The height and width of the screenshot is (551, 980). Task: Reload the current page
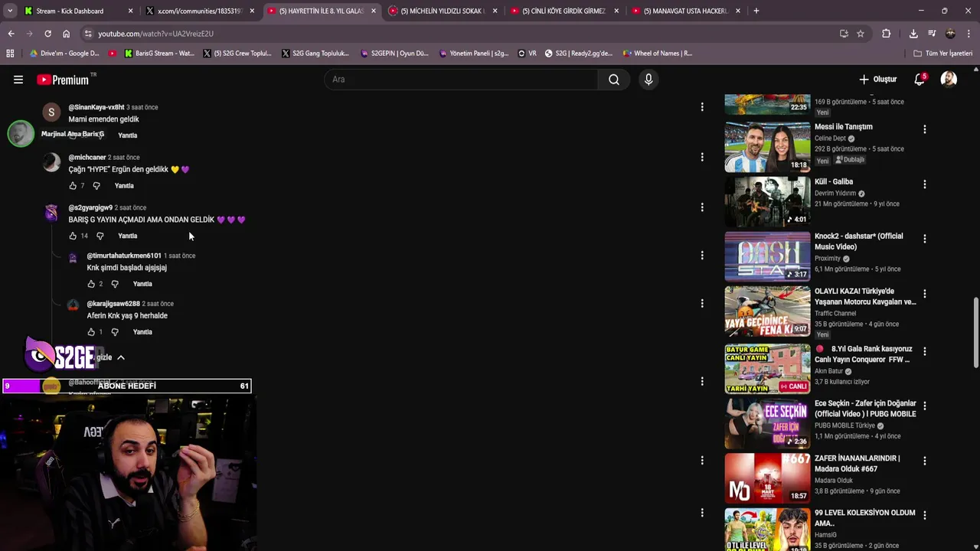pyautogui.click(x=47, y=34)
